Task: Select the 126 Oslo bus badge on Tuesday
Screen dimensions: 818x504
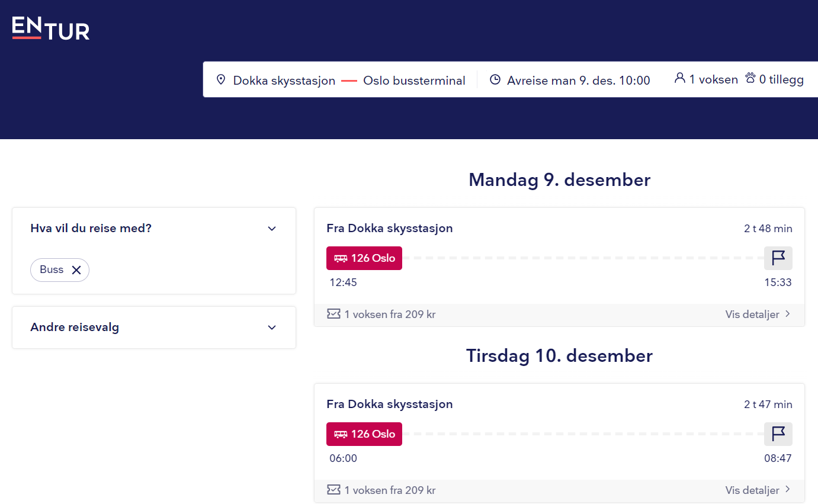Action: 364,434
